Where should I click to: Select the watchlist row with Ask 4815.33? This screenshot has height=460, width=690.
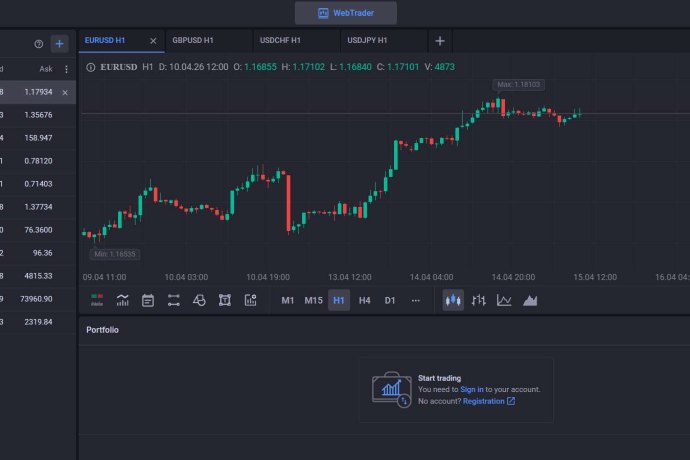[x=38, y=276]
